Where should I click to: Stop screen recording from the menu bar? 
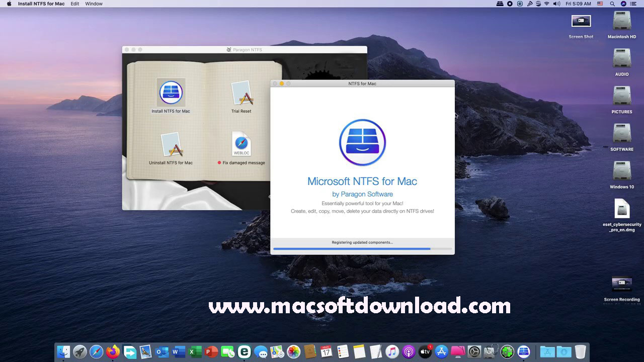tap(510, 4)
